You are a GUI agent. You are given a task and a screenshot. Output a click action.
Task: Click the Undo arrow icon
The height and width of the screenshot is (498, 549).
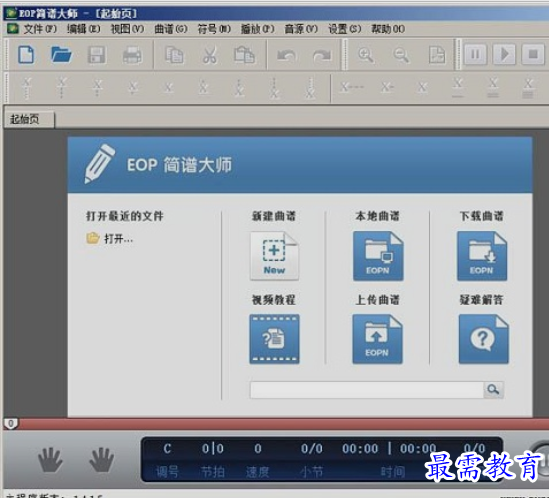tap(286, 56)
